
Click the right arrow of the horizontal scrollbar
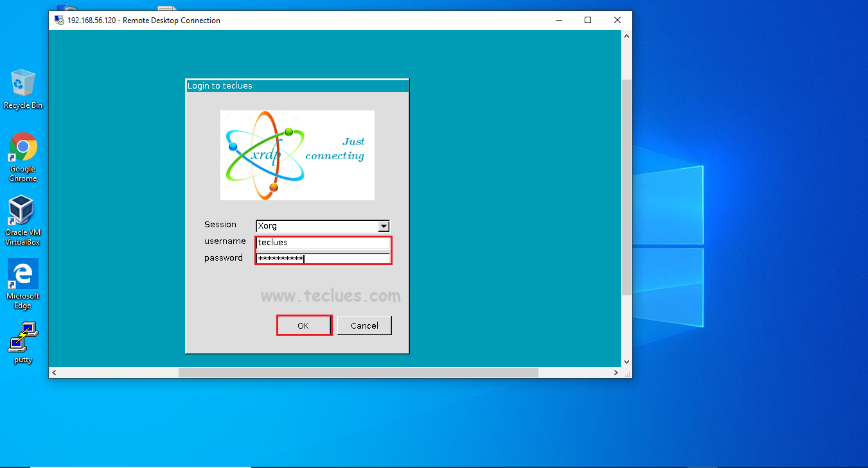coord(616,372)
